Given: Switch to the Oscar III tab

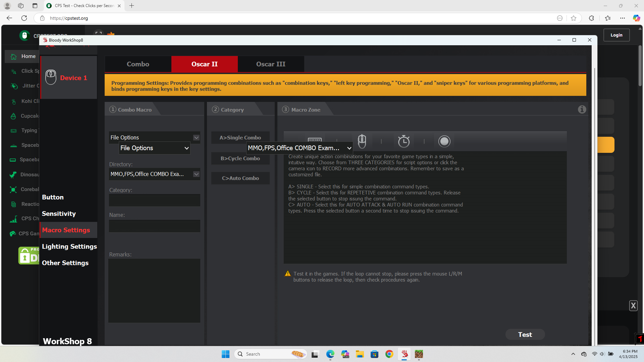Looking at the screenshot, I should (x=271, y=64).
